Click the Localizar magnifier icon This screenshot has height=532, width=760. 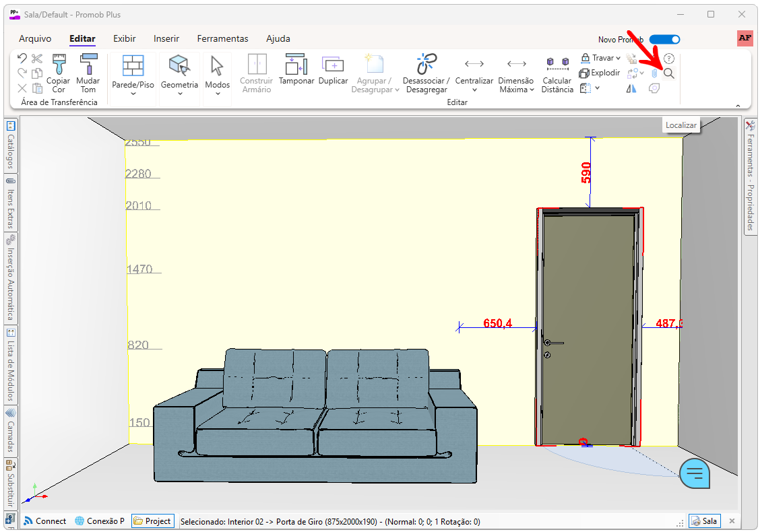(669, 73)
